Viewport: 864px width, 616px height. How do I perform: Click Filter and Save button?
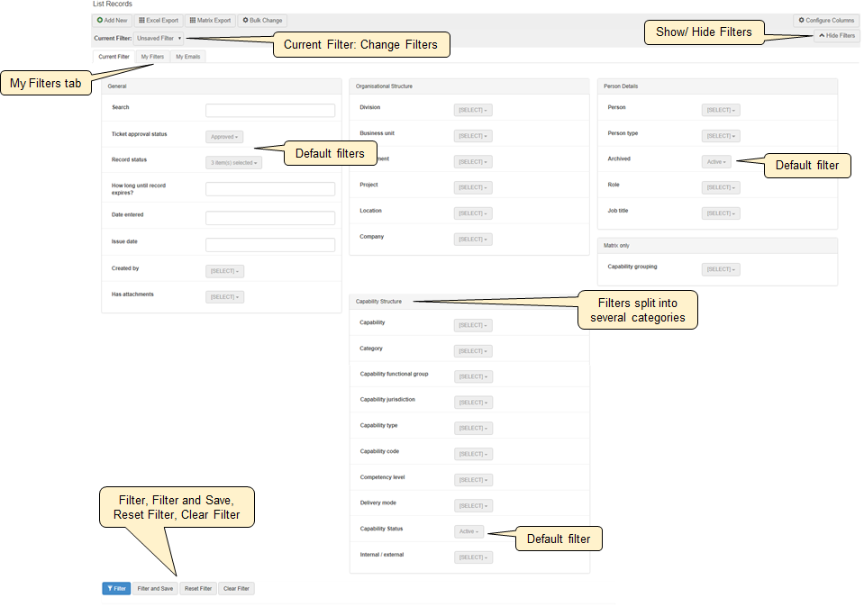coord(155,588)
